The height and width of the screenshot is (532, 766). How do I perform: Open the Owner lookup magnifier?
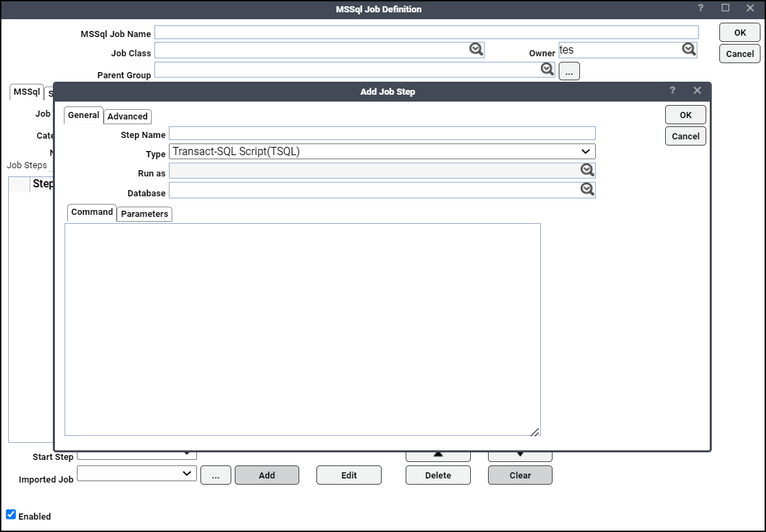[689, 49]
